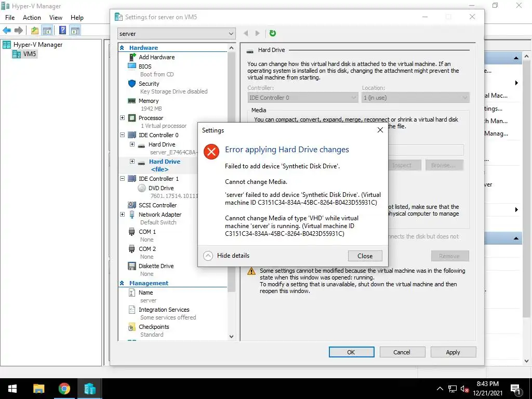Click the disabled Browse button
The image size is (532, 399).
pos(444,165)
